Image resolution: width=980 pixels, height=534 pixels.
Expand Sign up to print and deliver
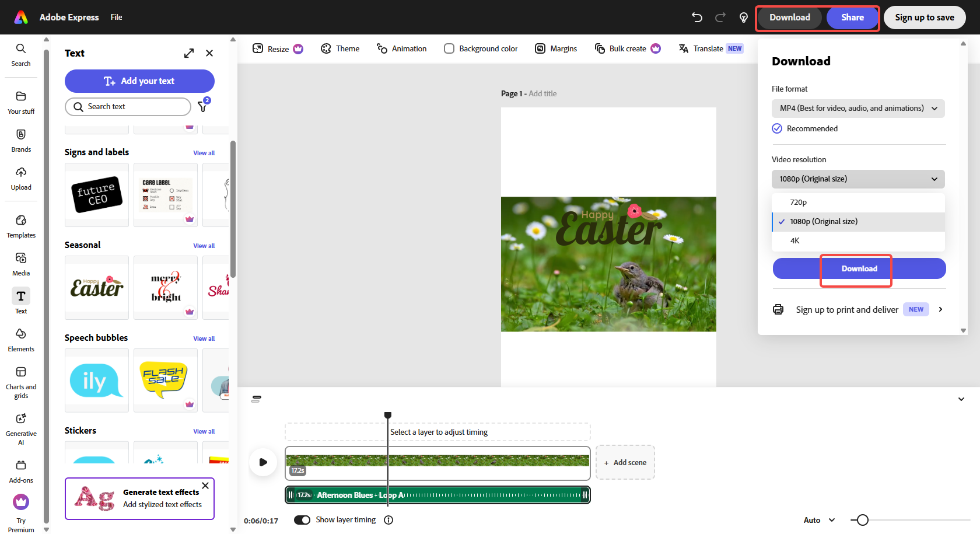pos(858,309)
